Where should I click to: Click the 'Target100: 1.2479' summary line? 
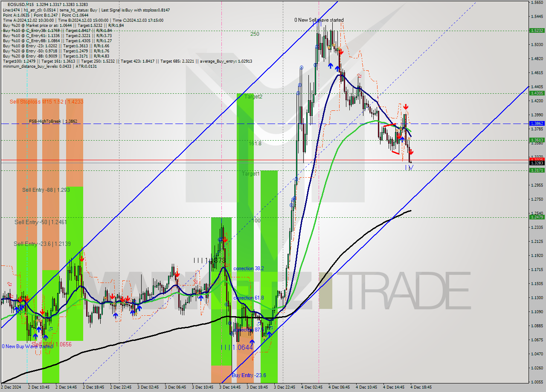(127, 61)
